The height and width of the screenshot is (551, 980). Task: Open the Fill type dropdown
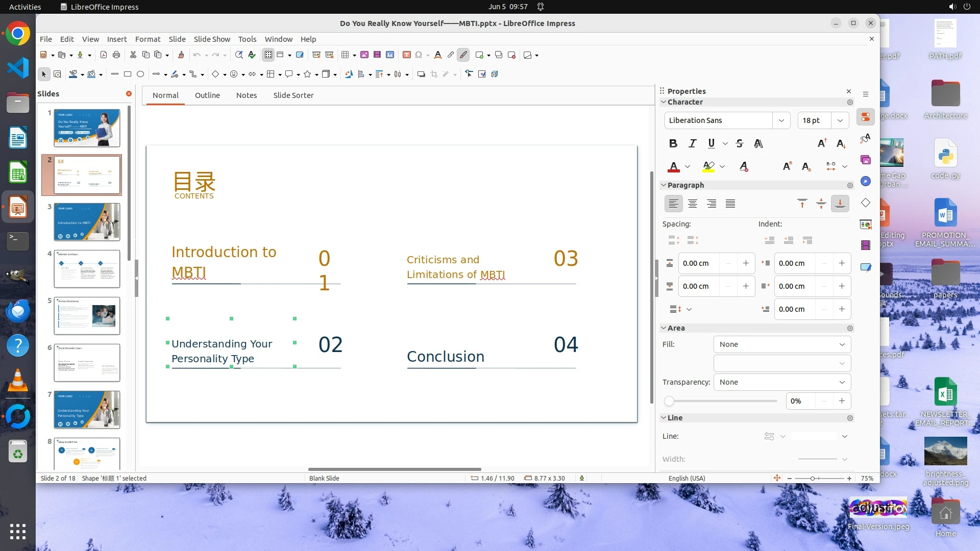click(782, 344)
